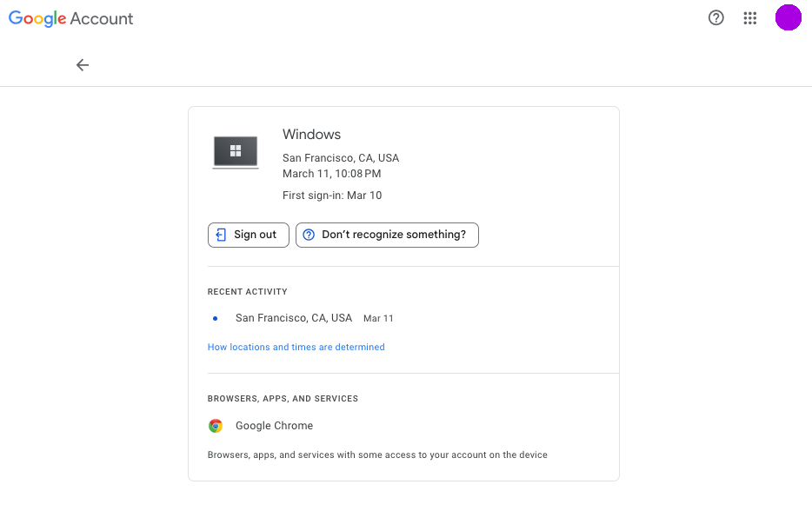Open the Help question mark icon
The height and width of the screenshot is (511, 812).
[716, 18]
